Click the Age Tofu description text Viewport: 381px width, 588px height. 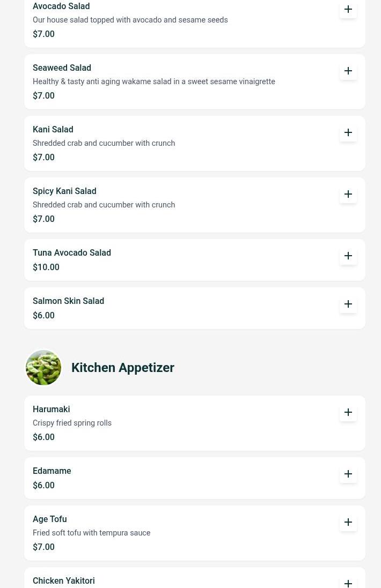tap(92, 533)
